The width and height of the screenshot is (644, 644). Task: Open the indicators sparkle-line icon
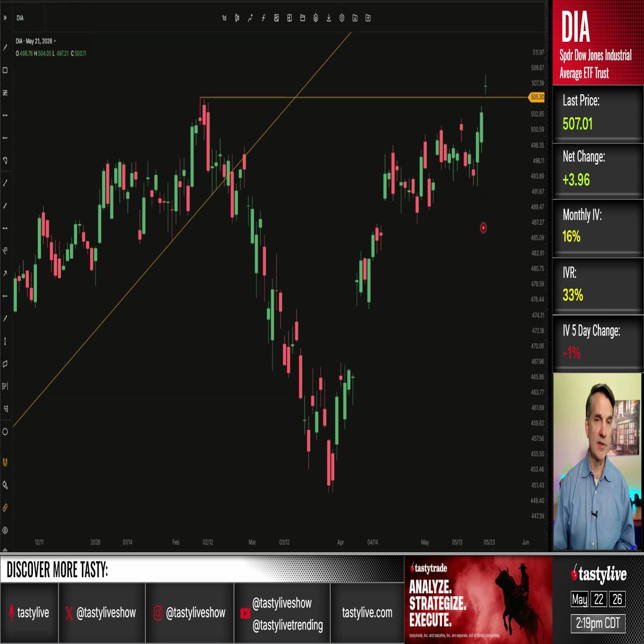(x=250, y=18)
